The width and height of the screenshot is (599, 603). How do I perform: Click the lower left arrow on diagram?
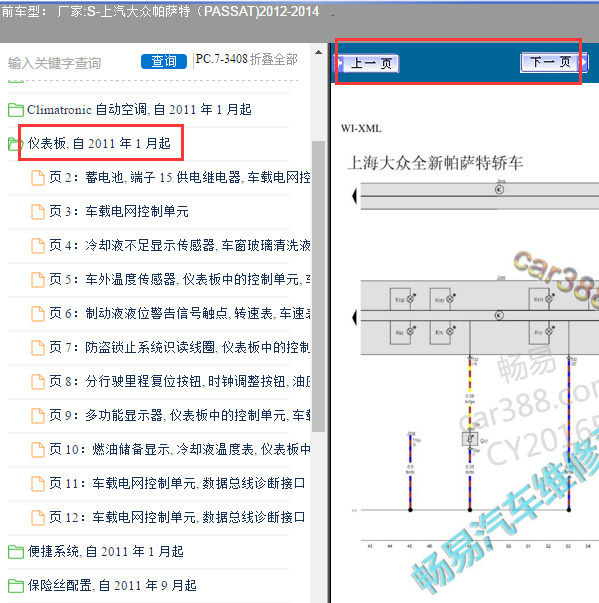(x=354, y=318)
